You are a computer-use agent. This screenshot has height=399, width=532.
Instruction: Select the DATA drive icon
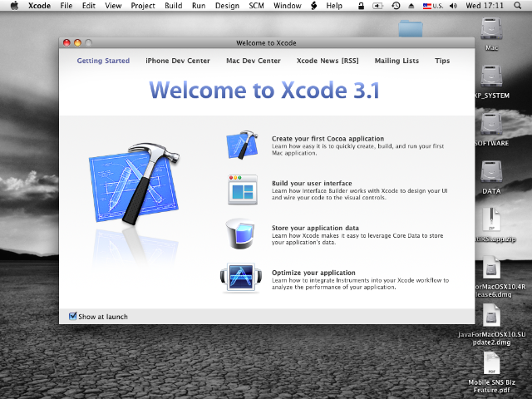tap(491, 172)
